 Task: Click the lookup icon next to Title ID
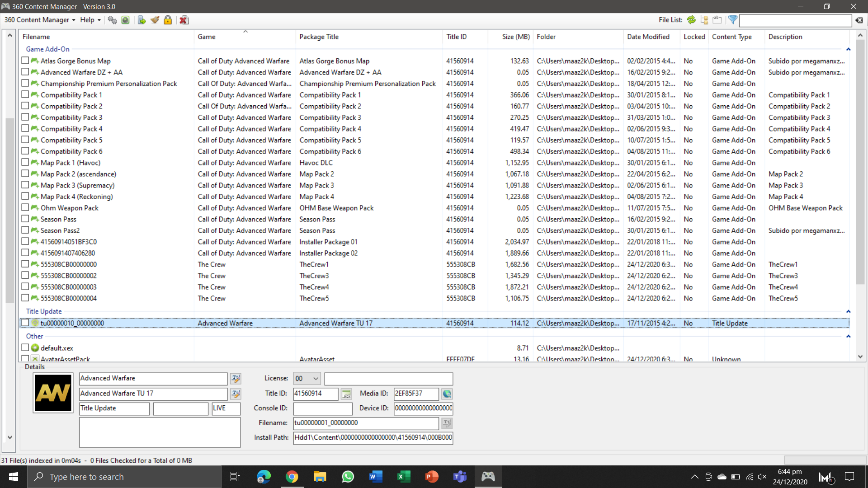click(346, 394)
